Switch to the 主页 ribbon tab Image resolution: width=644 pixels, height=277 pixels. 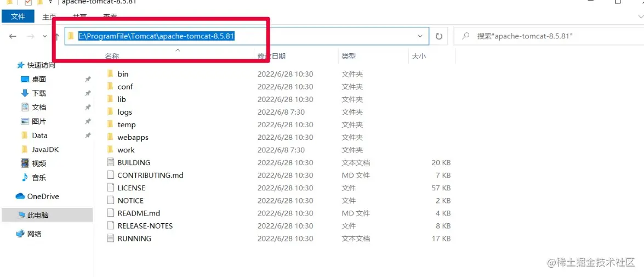click(49, 17)
